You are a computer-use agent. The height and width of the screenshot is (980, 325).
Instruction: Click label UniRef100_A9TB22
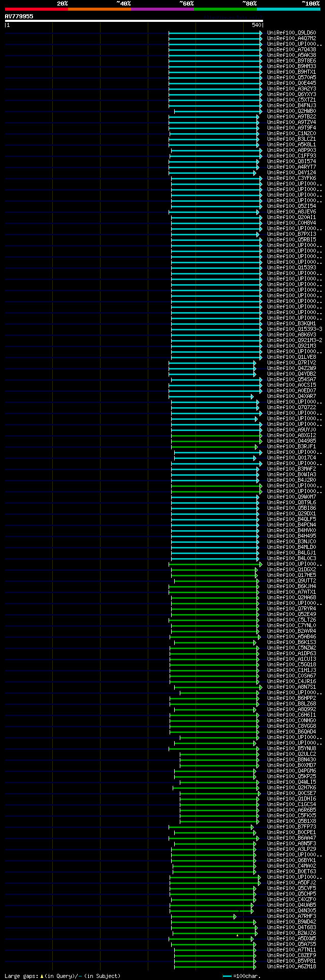click(x=291, y=117)
